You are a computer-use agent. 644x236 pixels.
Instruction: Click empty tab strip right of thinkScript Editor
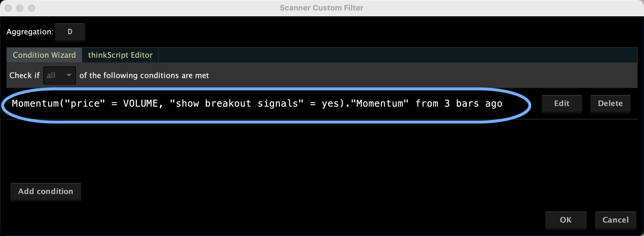point(398,55)
